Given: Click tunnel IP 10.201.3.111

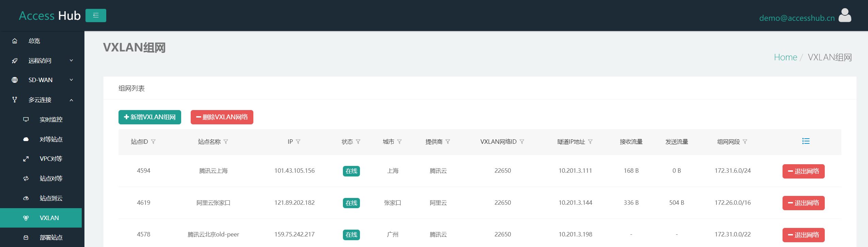Looking at the screenshot, I should (x=575, y=171).
